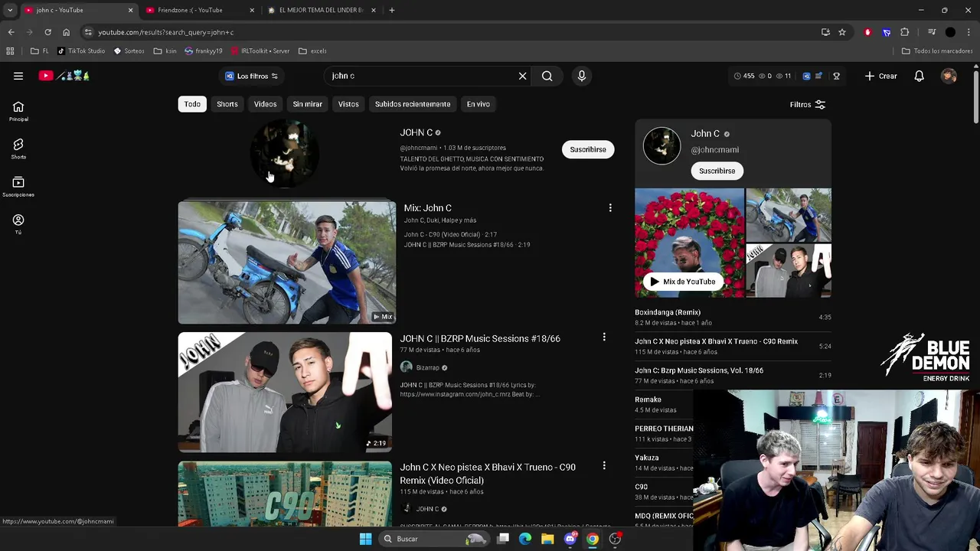Open browser home button

click(66, 32)
